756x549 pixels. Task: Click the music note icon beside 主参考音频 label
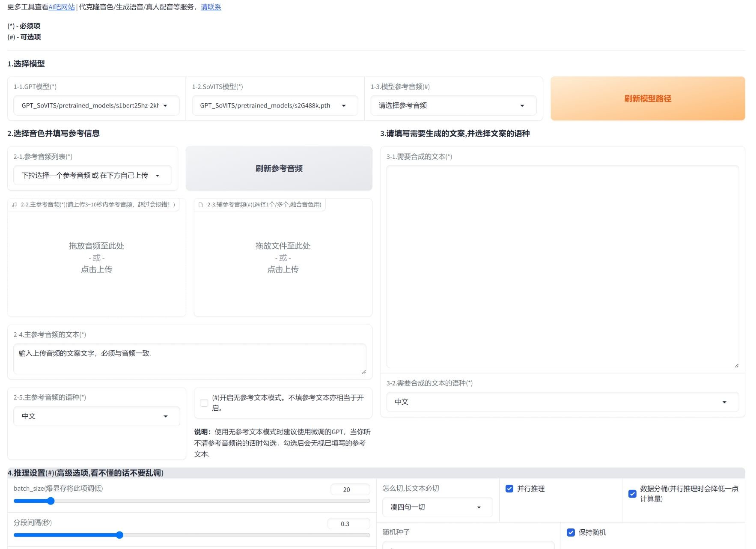coord(14,205)
